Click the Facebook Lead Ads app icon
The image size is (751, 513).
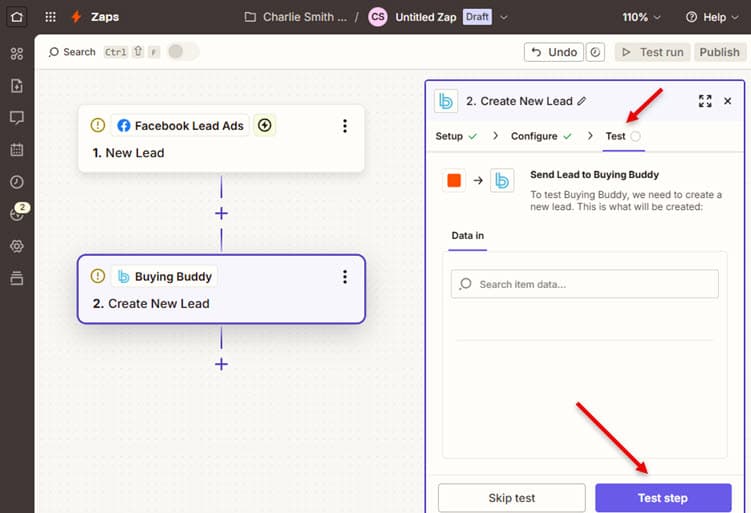[124, 125]
